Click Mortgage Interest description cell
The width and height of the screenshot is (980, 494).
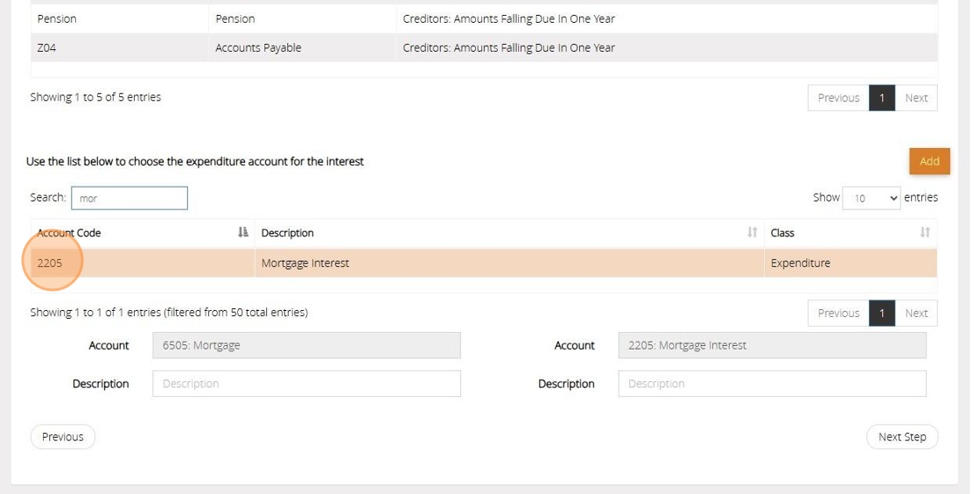(305, 263)
